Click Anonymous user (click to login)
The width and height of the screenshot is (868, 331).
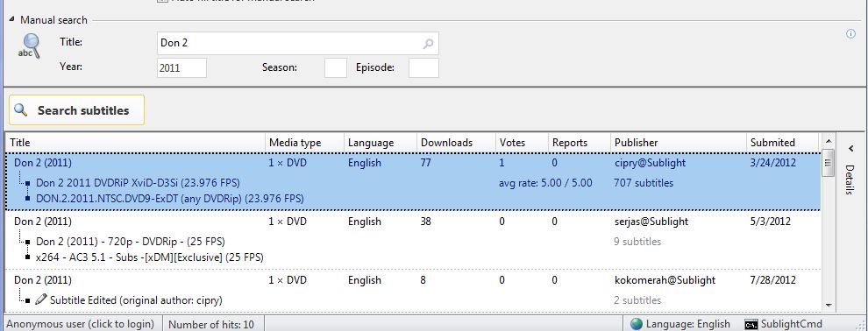80,324
